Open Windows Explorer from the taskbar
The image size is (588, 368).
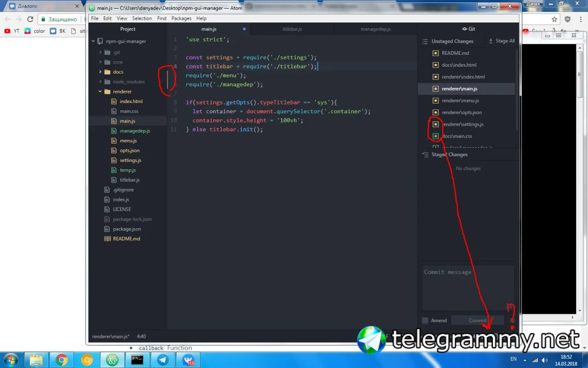pos(36,360)
